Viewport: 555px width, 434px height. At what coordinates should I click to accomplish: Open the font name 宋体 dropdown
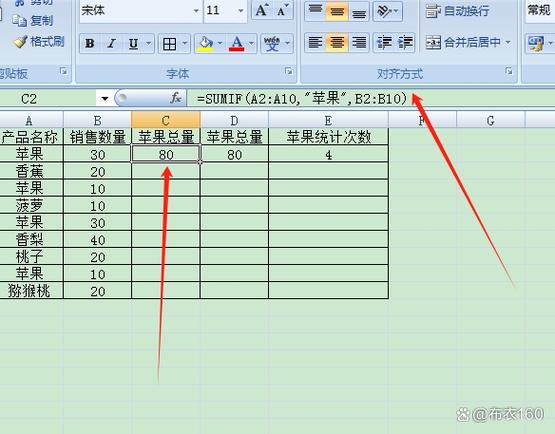pyautogui.click(x=196, y=11)
